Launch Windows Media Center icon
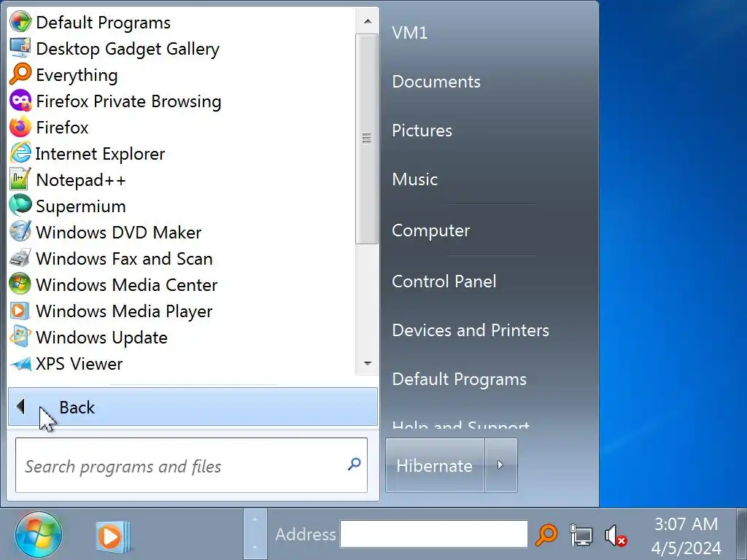Viewport: 747px width, 560px height. [20, 284]
